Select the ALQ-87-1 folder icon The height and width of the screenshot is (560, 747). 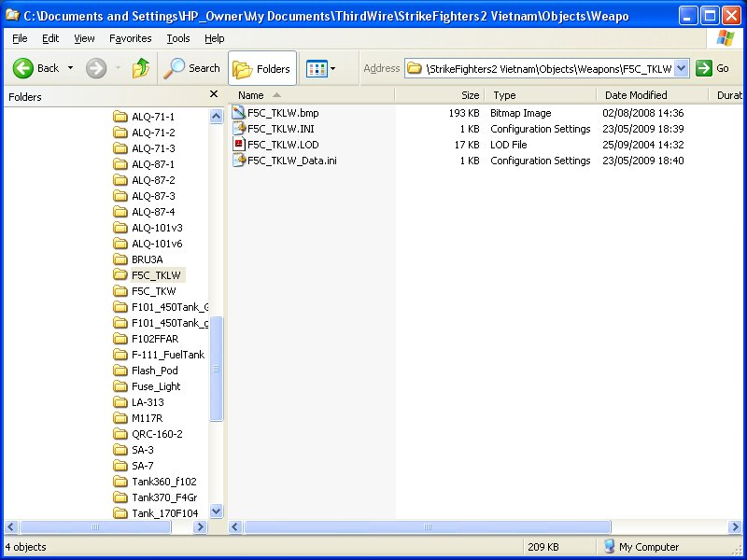coord(120,164)
